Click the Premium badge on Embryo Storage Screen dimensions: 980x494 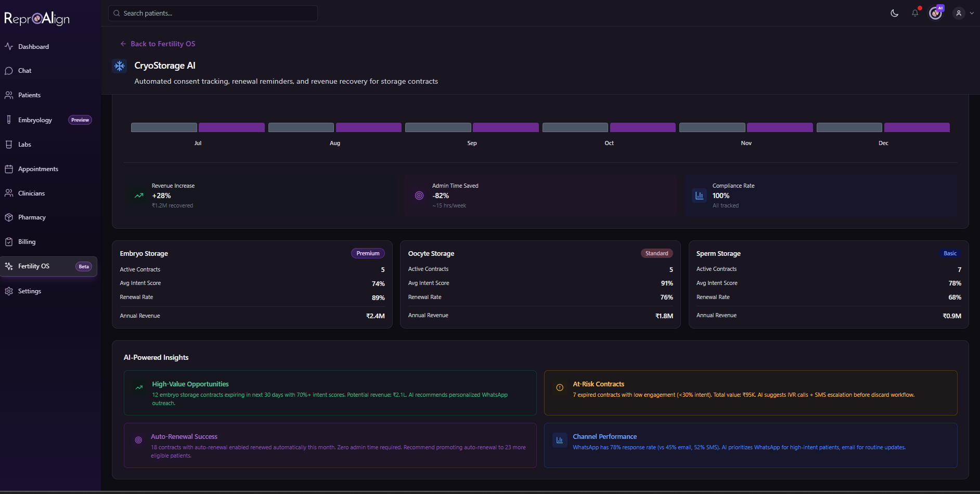click(368, 253)
